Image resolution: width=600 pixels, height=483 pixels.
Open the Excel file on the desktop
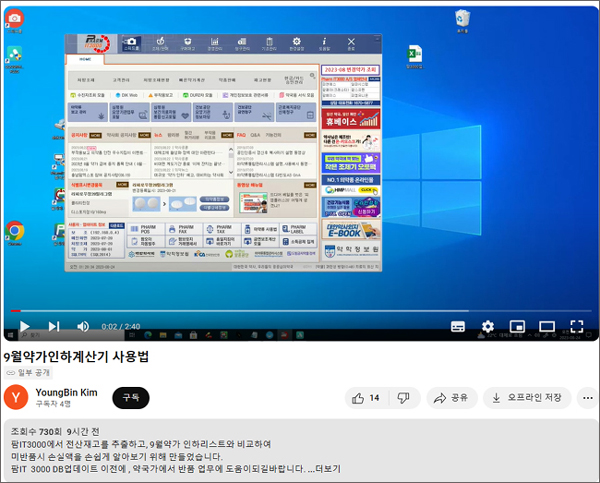point(415,57)
